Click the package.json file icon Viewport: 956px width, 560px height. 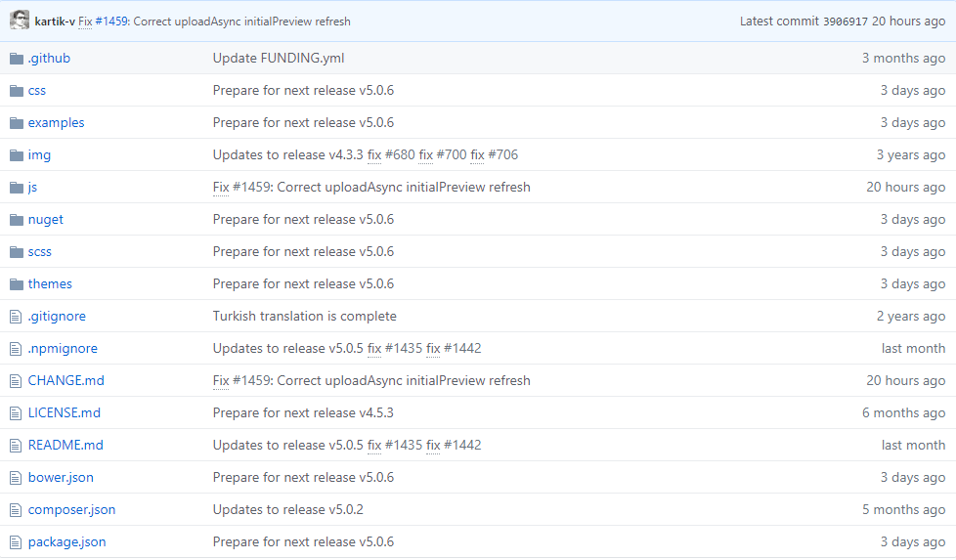click(16, 542)
